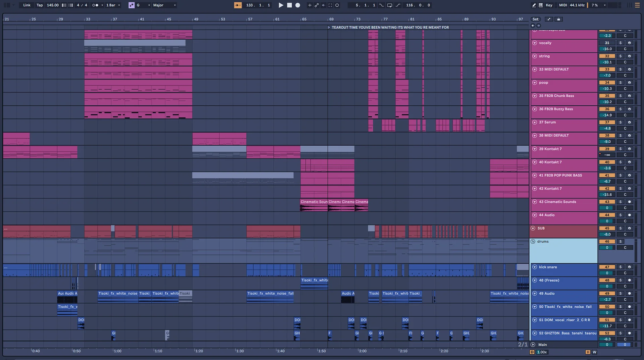Toggle track activator 52 on GHZTDN Bass track
Screen dimensions: 644x360
coord(607,333)
